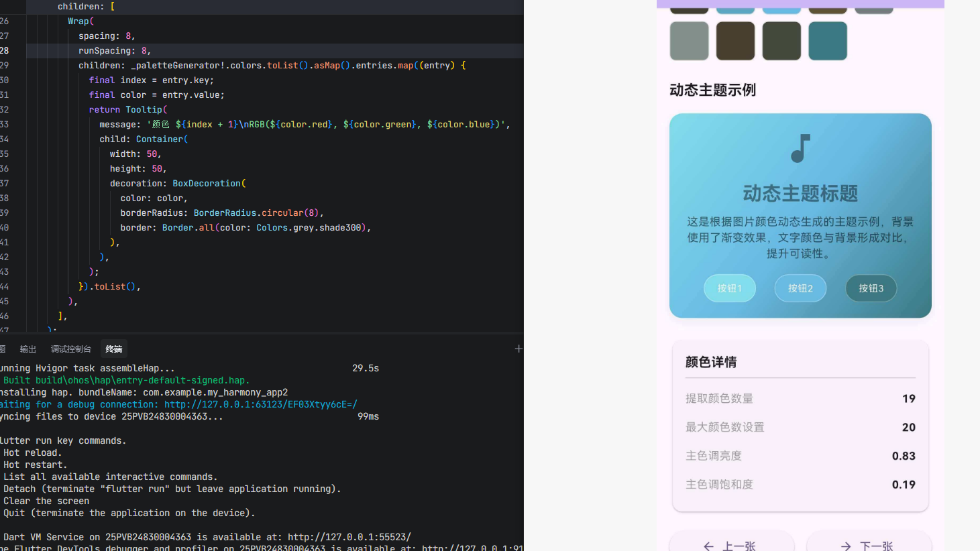Click the left arrow icon in 上一张

pyautogui.click(x=708, y=546)
